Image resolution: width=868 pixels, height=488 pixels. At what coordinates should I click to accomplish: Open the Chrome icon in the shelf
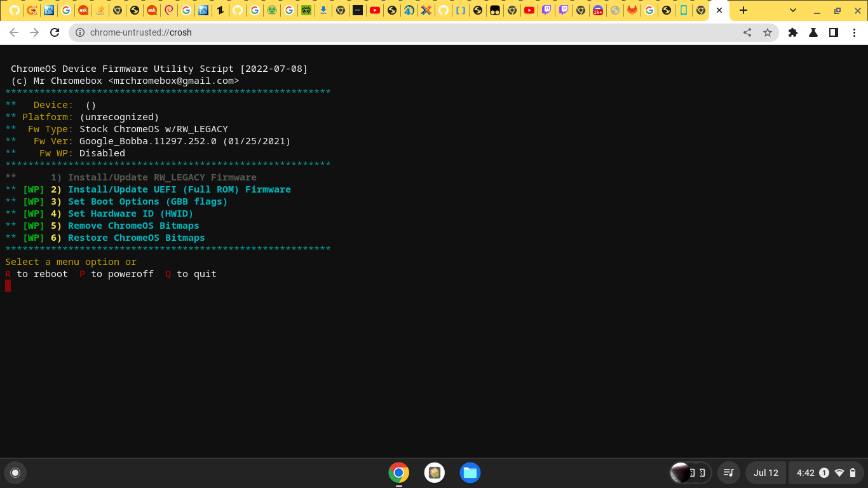pos(398,473)
